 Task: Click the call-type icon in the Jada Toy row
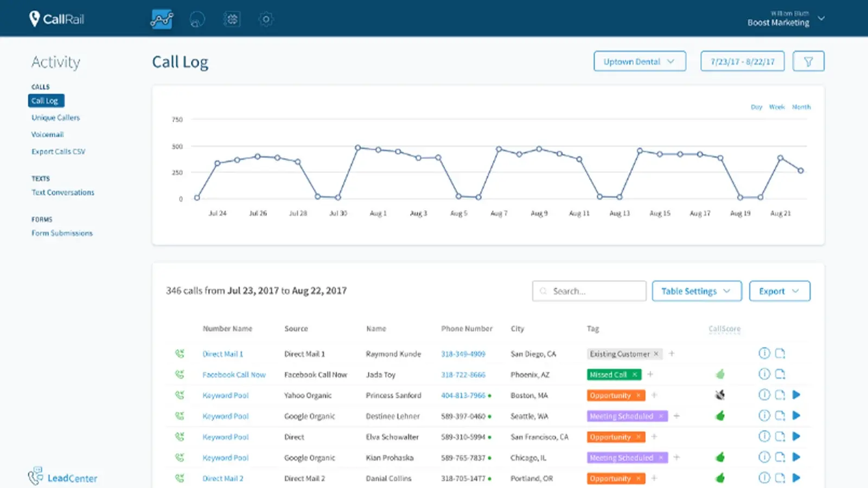tap(180, 374)
